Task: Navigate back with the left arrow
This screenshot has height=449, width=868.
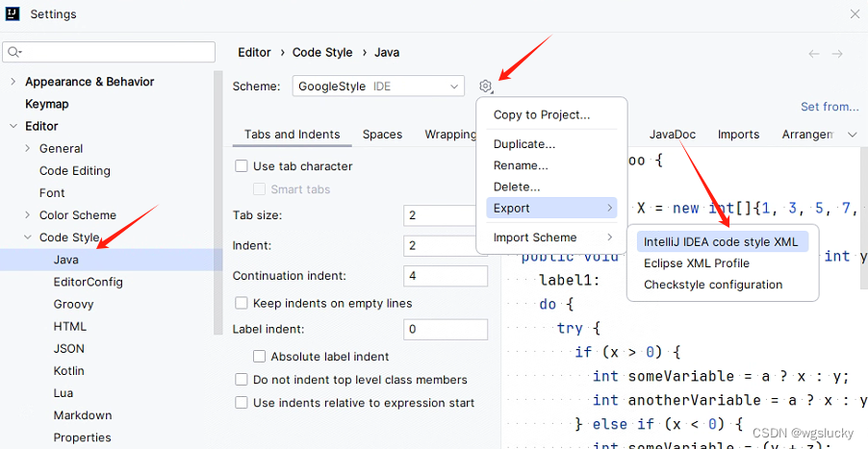Action: [814, 54]
